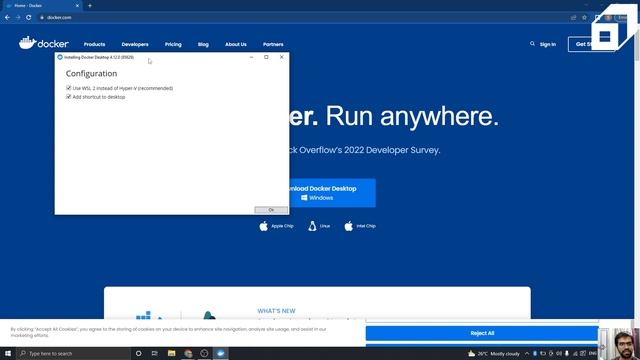Open the Windows Start menu
This screenshot has height=360, width=640.
pyautogui.click(x=8, y=353)
